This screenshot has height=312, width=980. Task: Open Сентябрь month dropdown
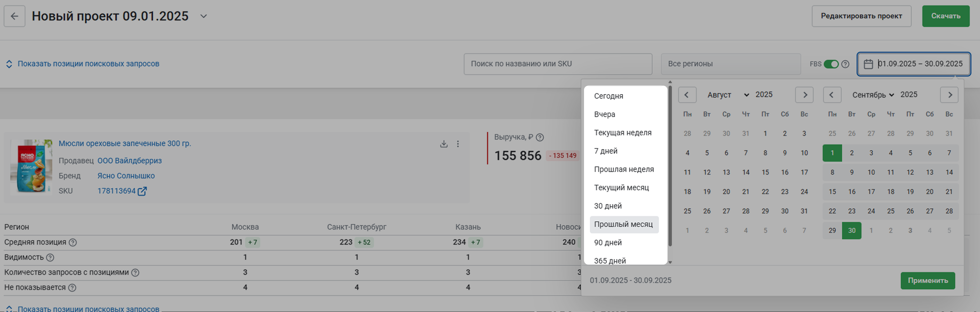point(873,95)
